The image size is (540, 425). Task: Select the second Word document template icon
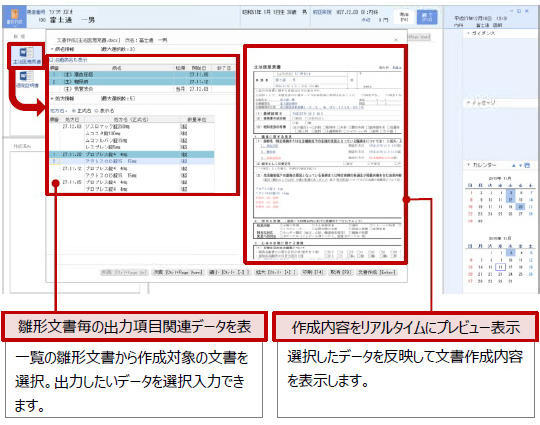click(x=27, y=80)
